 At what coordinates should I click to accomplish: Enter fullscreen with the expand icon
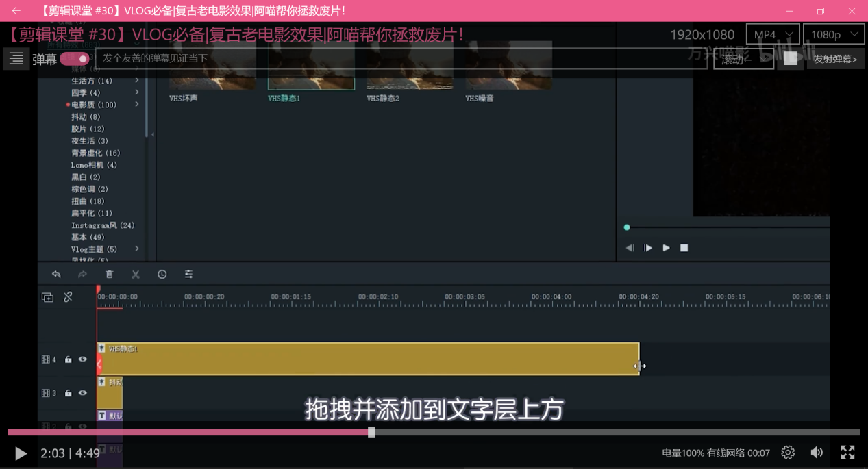tap(847, 453)
